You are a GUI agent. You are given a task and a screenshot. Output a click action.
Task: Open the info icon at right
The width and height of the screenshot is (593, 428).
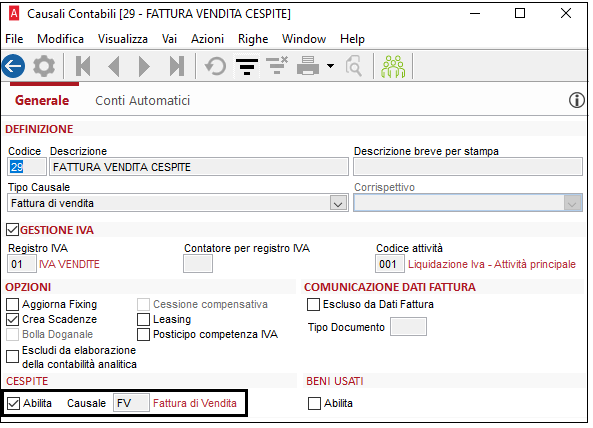577,101
